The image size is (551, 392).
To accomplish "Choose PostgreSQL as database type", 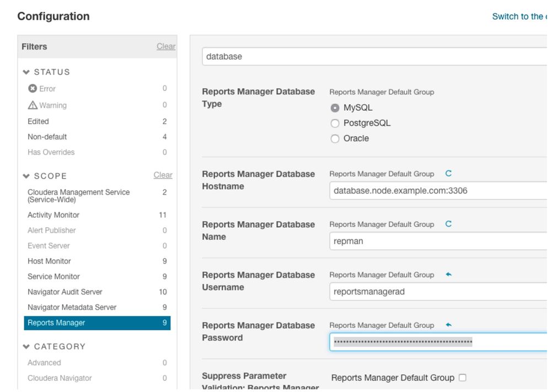I will pos(335,123).
